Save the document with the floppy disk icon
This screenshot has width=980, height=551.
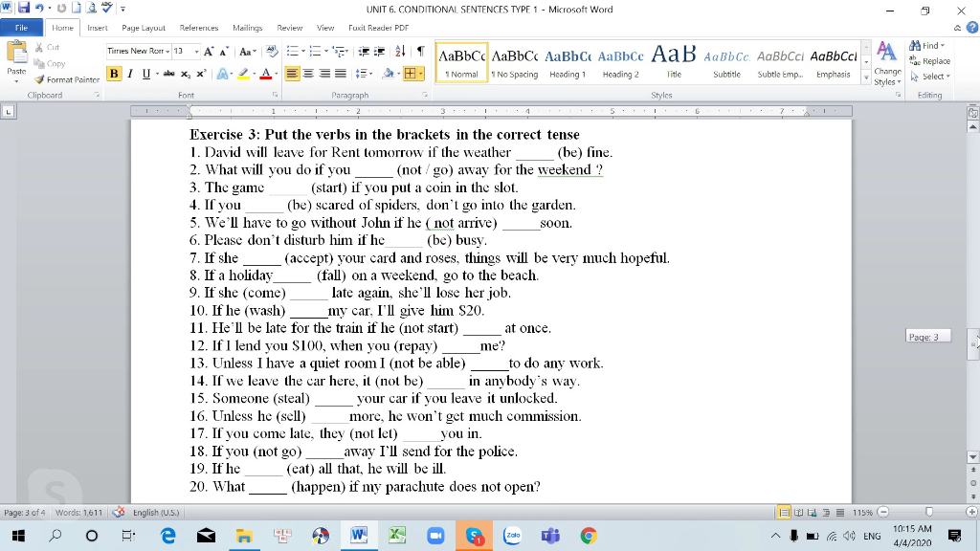click(24, 8)
